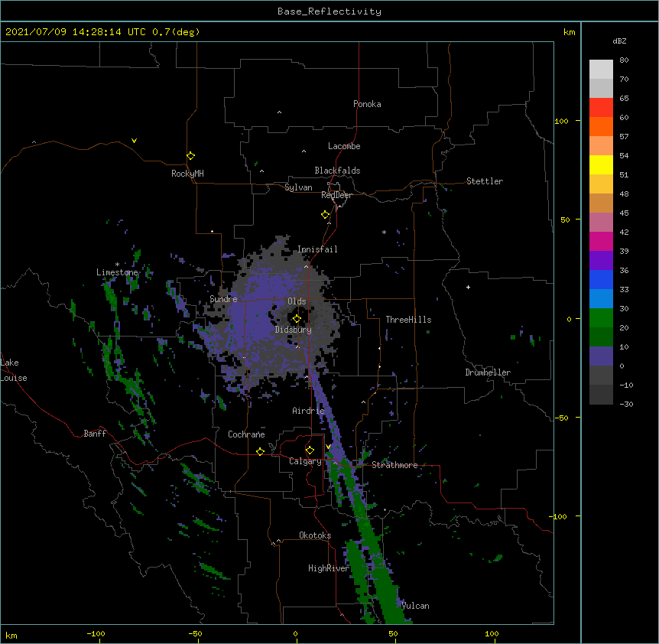Click the 80 value on the dBZ legend

[x=624, y=60]
